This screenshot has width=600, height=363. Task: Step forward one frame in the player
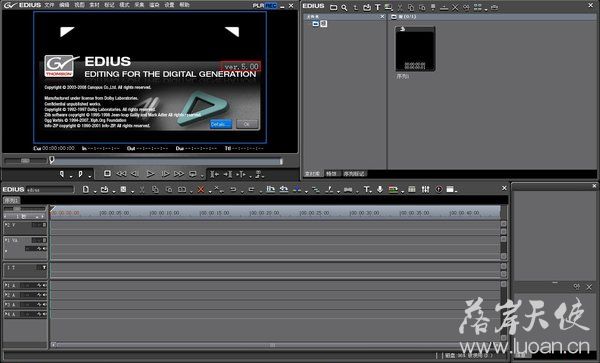pos(165,174)
